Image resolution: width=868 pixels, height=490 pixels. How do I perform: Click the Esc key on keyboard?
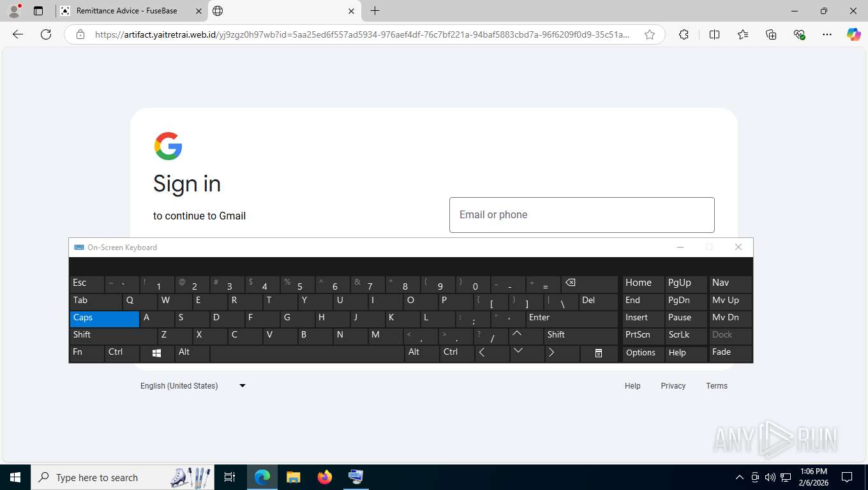(87, 284)
